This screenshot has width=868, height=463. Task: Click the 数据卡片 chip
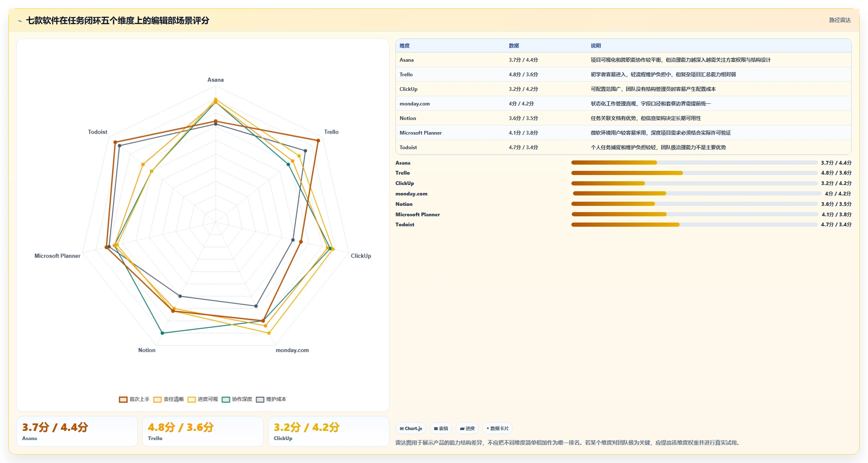(x=498, y=428)
